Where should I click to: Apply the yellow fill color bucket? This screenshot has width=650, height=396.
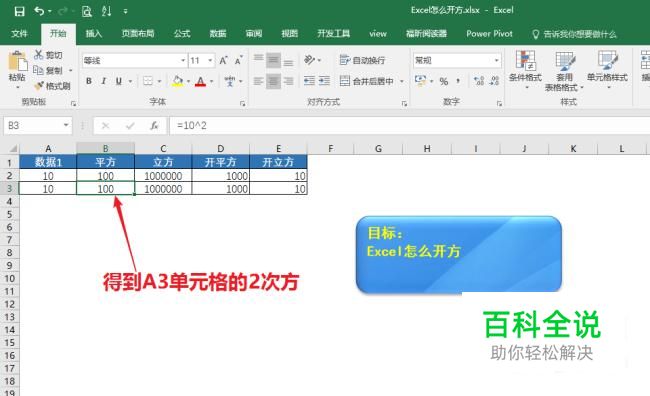point(177,81)
